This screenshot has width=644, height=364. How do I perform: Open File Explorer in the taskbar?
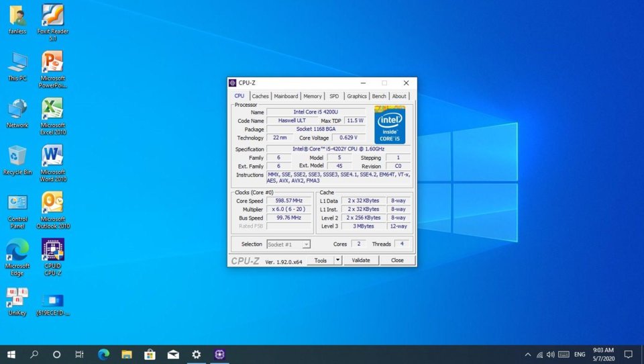[x=127, y=354]
